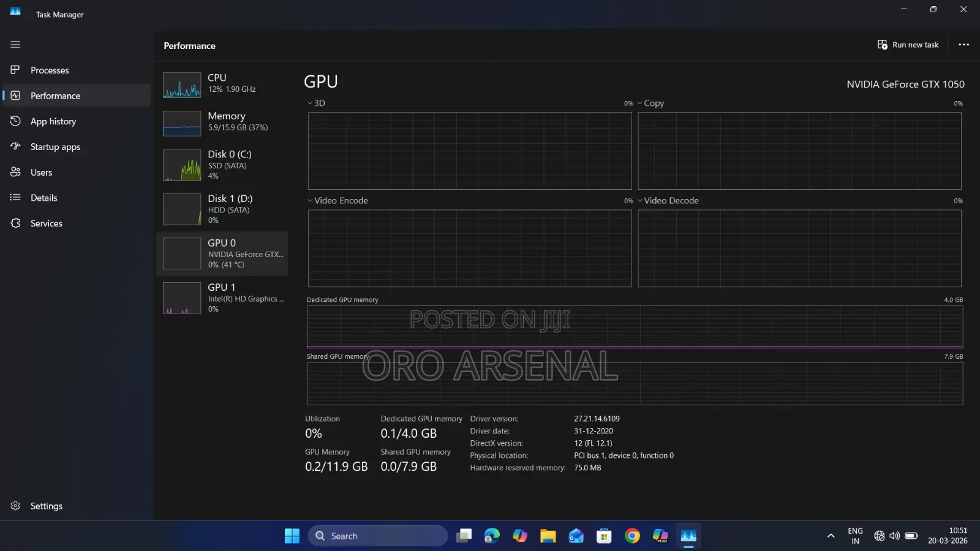
Task: Go to the App history page
Action: point(77,121)
